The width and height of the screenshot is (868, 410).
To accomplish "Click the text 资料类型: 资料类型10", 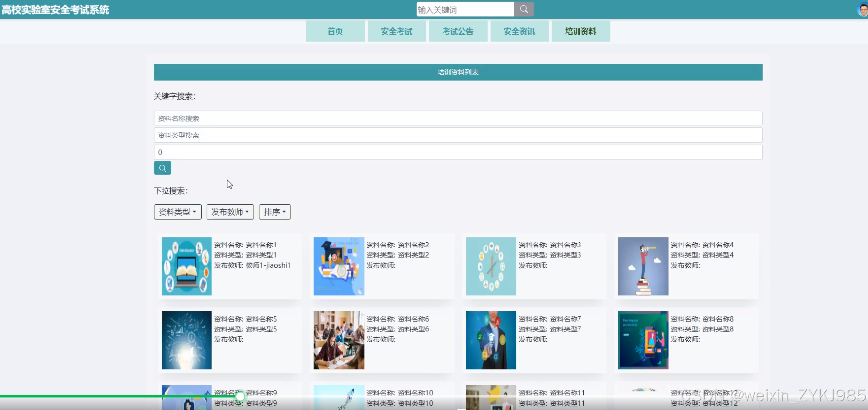I will (x=400, y=404).
